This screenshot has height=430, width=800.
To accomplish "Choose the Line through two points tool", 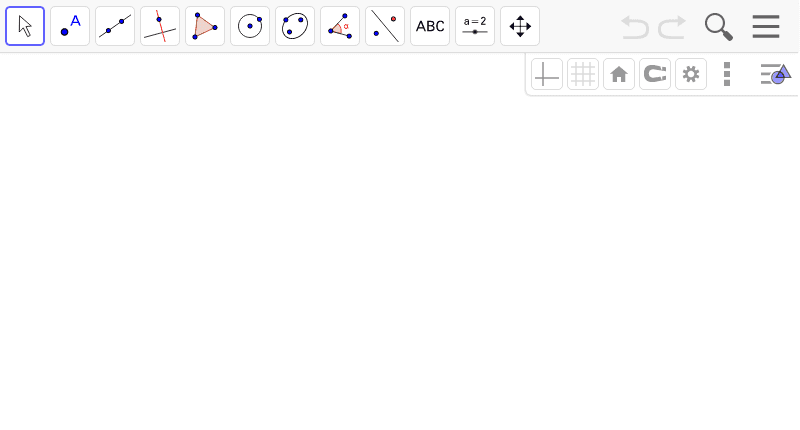I will (115, 26).
